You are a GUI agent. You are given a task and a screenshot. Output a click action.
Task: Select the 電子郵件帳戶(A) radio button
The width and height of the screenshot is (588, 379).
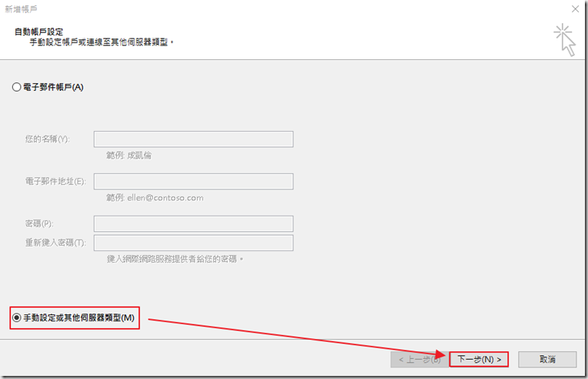pyautogui.click(x=17, y=87)
